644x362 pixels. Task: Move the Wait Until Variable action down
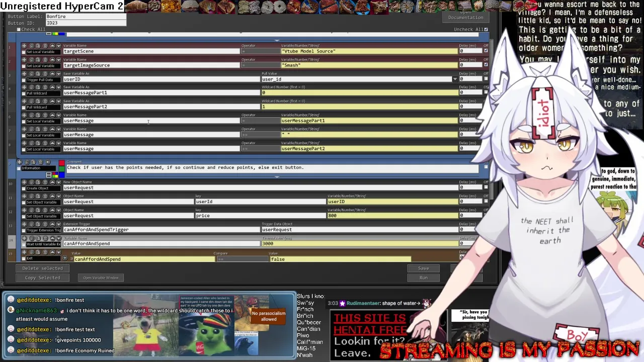click(58, 238)
